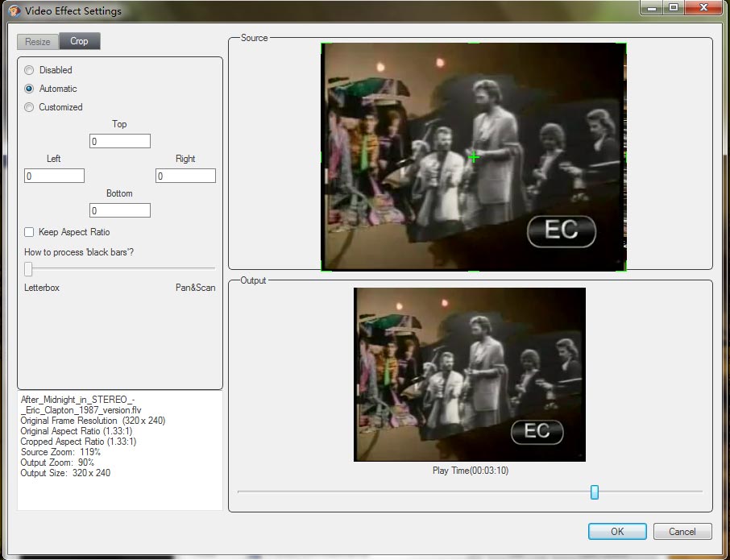Click the top-edge green crop midpoint handle
Image resolution: width=730 pixels, height=560 pixels.
[x=474, y=44]
